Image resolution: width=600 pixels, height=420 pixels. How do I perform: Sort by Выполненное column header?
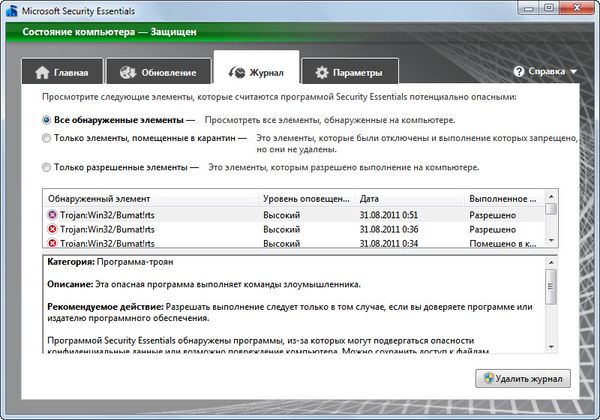[x=504, y=199]
